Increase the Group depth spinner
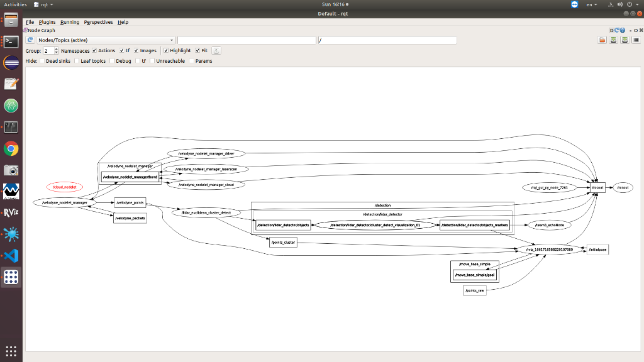The image size is (644, 362). coord(56,49)
